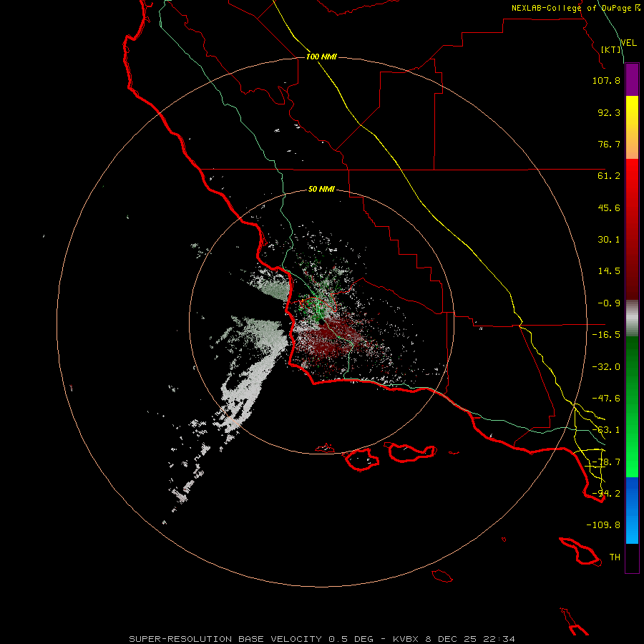This screenshot has width=644, height=644.
Task: Click the 45.6 scale value
Action: 609,208
